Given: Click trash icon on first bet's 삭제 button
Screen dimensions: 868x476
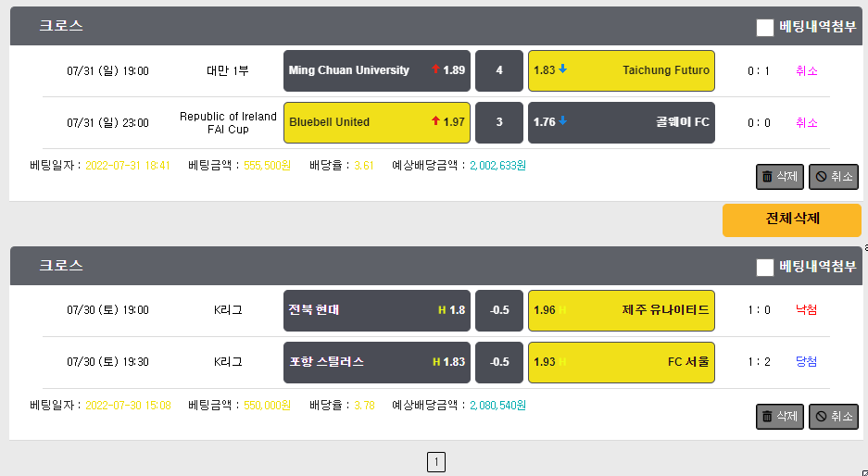Looking at the screenshot, I should pos(767,177).
